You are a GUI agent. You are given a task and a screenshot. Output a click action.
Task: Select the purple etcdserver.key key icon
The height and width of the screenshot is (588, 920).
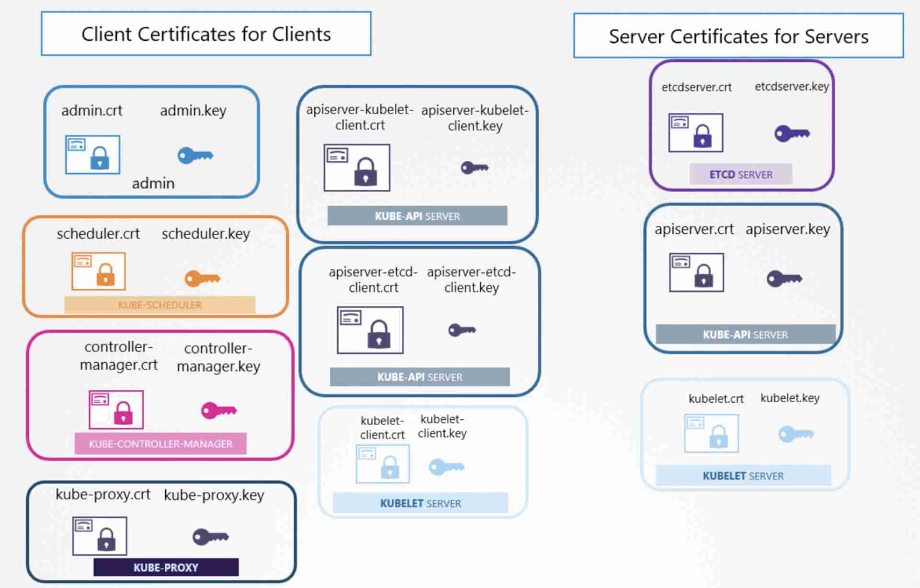[x=792, y=134]
